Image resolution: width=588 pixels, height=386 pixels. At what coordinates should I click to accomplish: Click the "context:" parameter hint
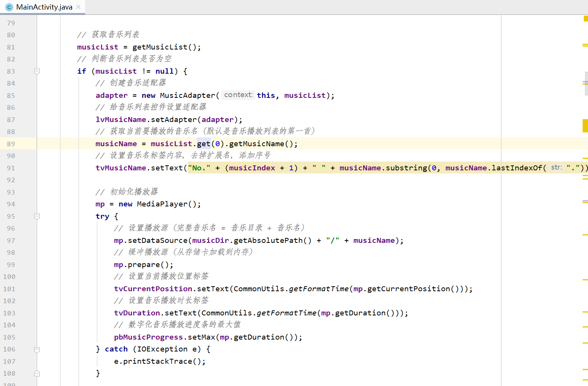[238, 95]
